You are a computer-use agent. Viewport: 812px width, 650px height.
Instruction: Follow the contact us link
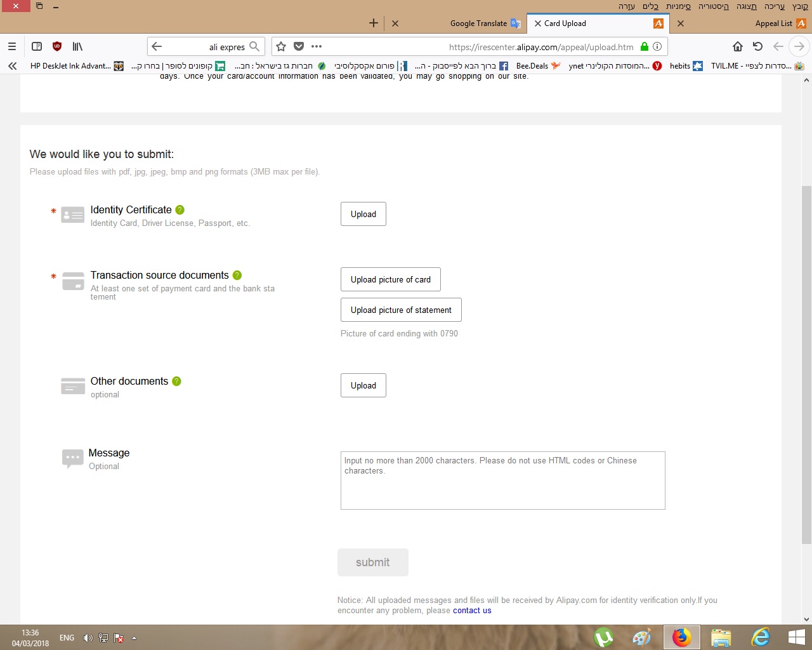[472, 611]
